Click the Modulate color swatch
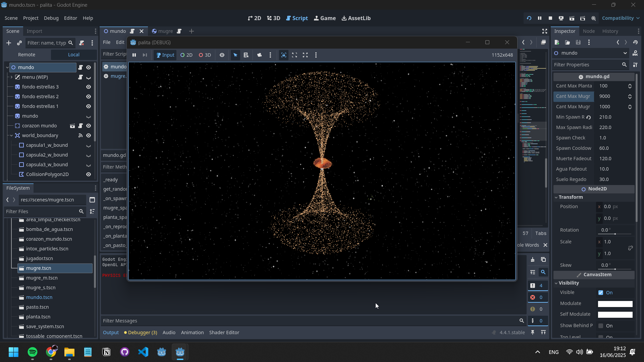The image size is (644, 362). (615, 304)
